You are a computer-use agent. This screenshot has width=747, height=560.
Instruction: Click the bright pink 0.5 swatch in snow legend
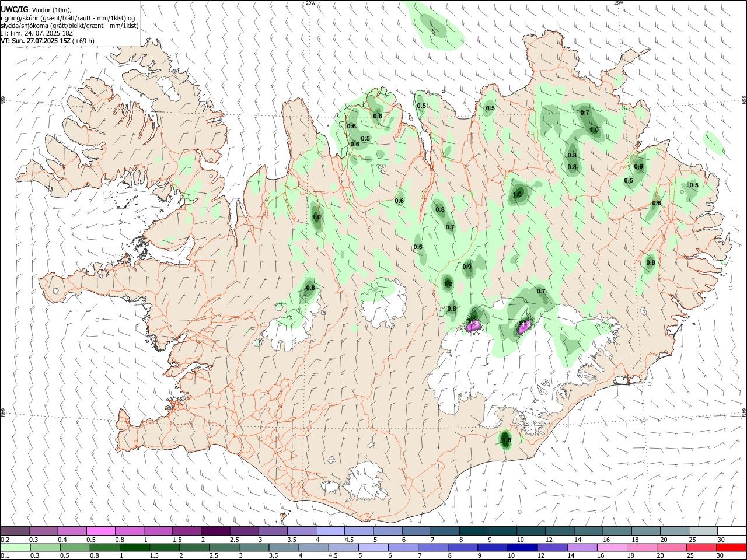[101, 531]
